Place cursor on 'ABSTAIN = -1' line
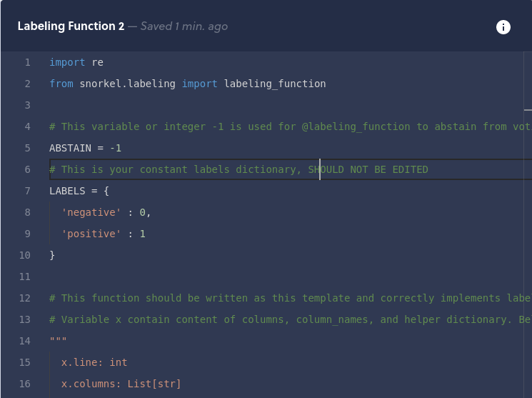The image size is (532, 398). click(85, 148)
